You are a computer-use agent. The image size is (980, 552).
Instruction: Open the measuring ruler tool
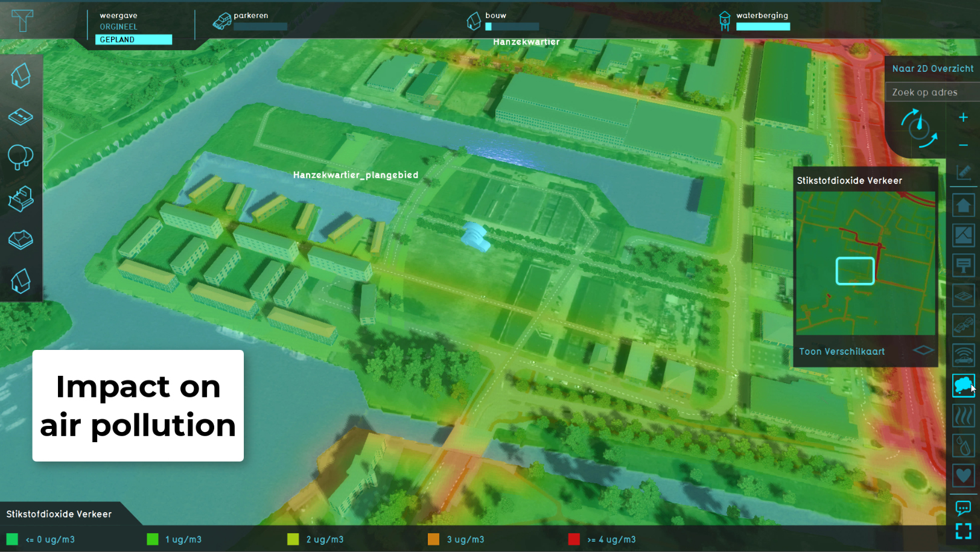[x=964, y=173]
